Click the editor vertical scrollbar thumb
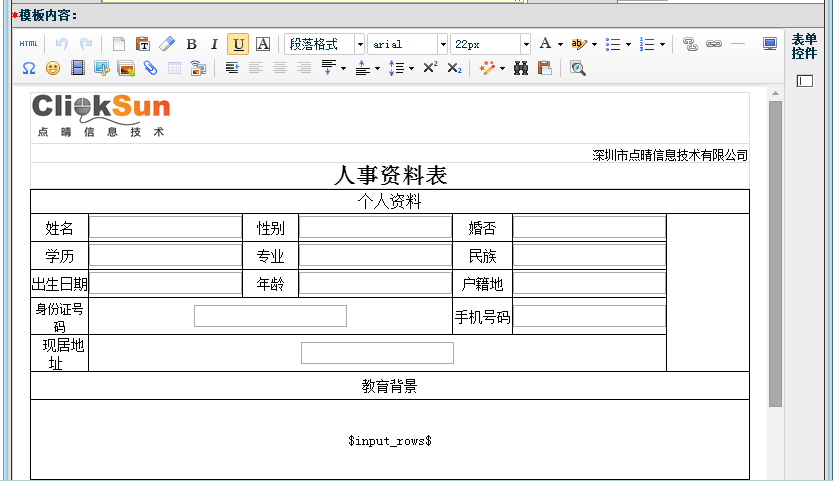Image resolution: width=833 pixels, height=481 pixels. tap(775, 250)
